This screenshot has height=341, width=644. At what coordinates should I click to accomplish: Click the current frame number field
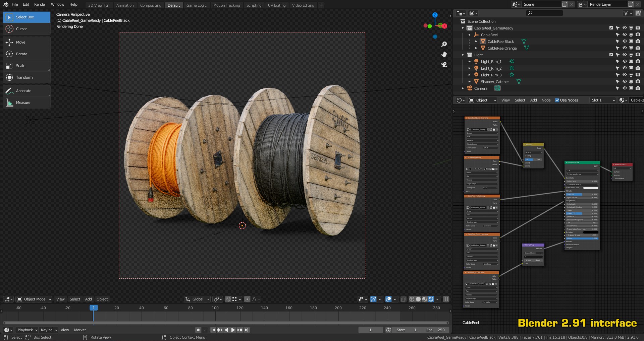(x=371, y=330)
